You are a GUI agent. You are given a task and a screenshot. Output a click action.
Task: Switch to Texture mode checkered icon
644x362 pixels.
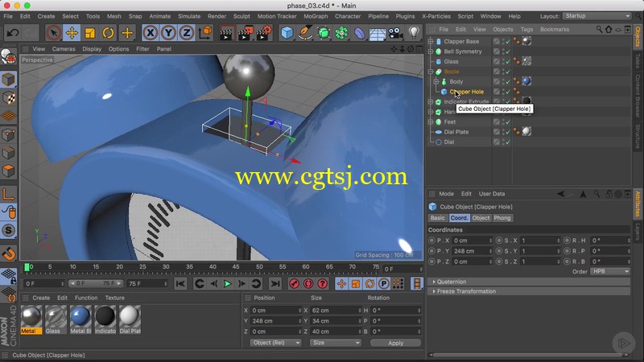(9, 97)
